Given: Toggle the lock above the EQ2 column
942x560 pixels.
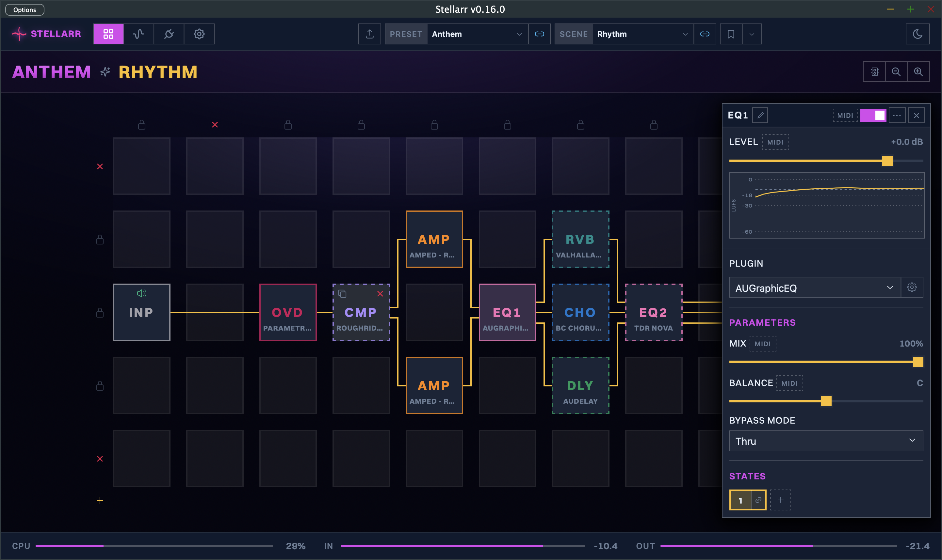Looking at the screenshot, I should (x=654, y=125).
